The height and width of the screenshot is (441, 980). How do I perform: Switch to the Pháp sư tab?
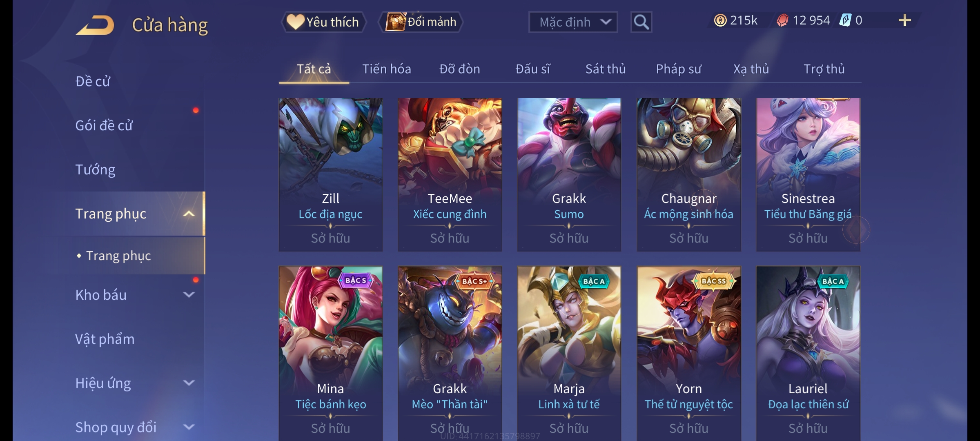tap(678, 69)
